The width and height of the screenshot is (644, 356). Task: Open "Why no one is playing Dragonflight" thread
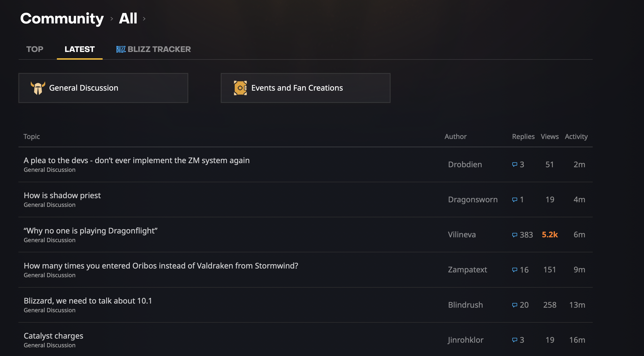pos(91,231)
